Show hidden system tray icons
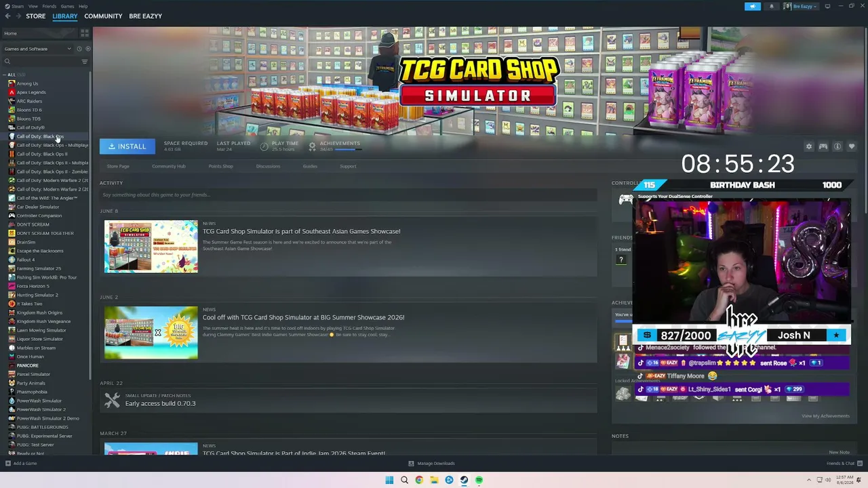 tap(809, 480)
